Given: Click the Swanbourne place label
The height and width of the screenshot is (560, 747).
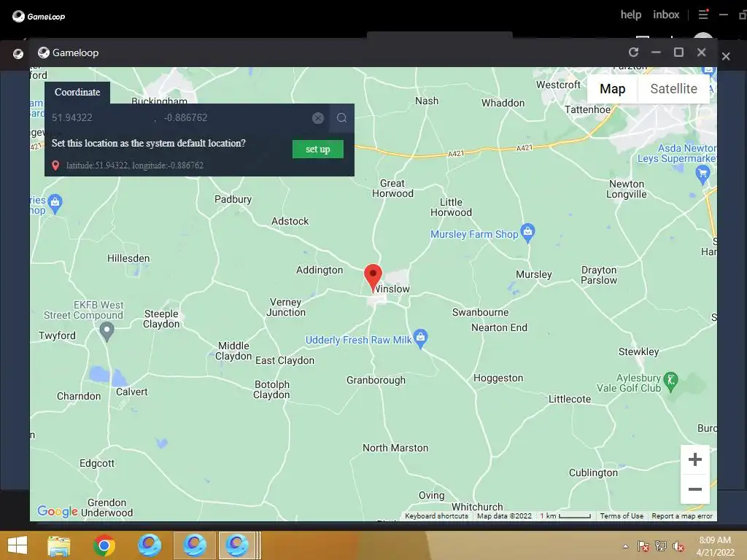Looking at the screenshot, I should pos(480,312).
